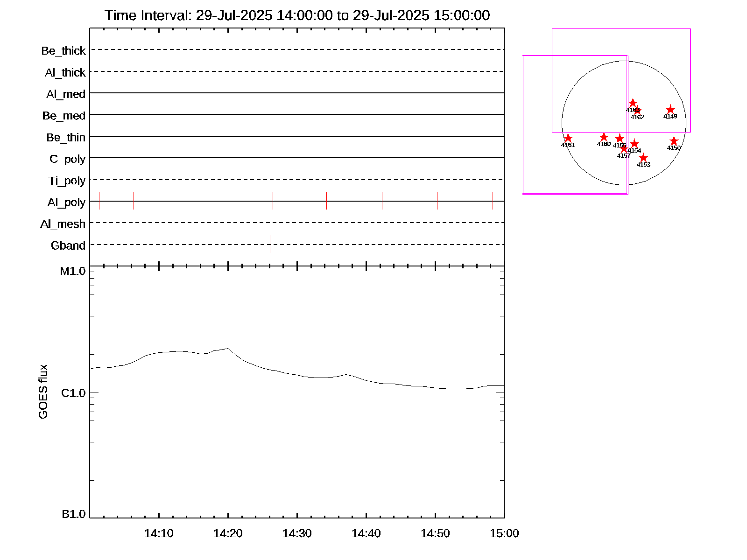Click the GOES flux axis title
The width and height of the screenshot is (747, 560).
[43, 392]
